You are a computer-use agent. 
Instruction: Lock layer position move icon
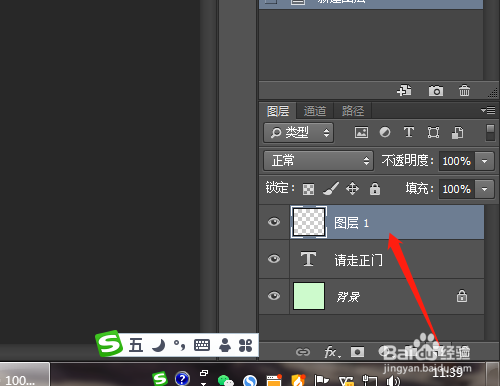(x=352, y=188)
